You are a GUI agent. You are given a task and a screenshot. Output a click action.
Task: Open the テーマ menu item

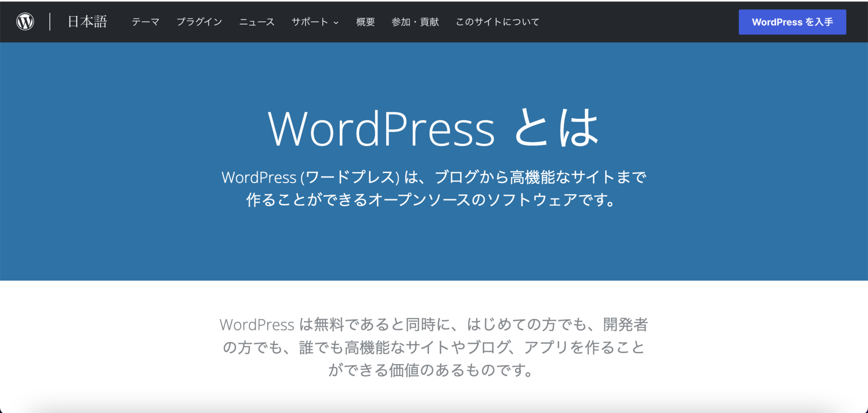click(x=146, y=22)
